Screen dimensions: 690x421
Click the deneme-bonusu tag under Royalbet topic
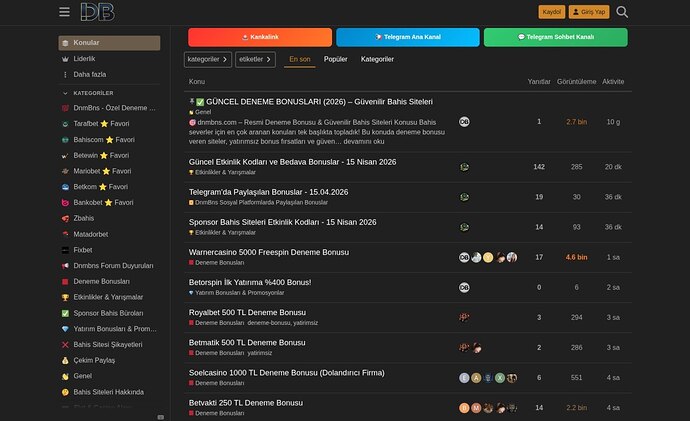268,323
